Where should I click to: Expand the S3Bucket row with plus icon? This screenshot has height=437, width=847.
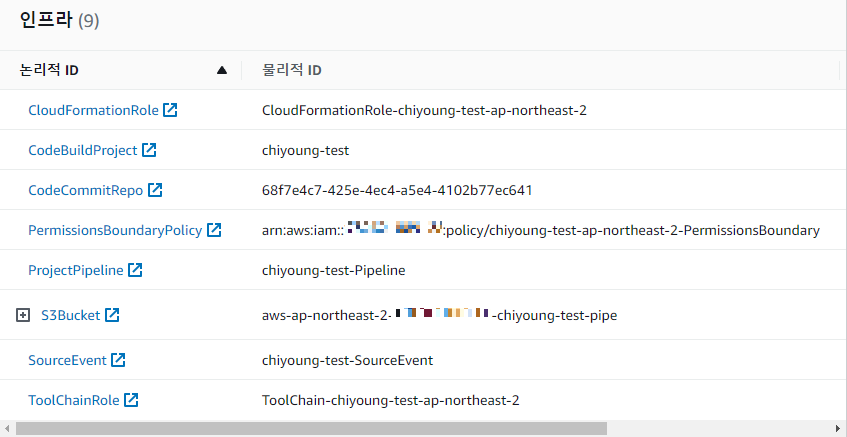tap(23, 315)
